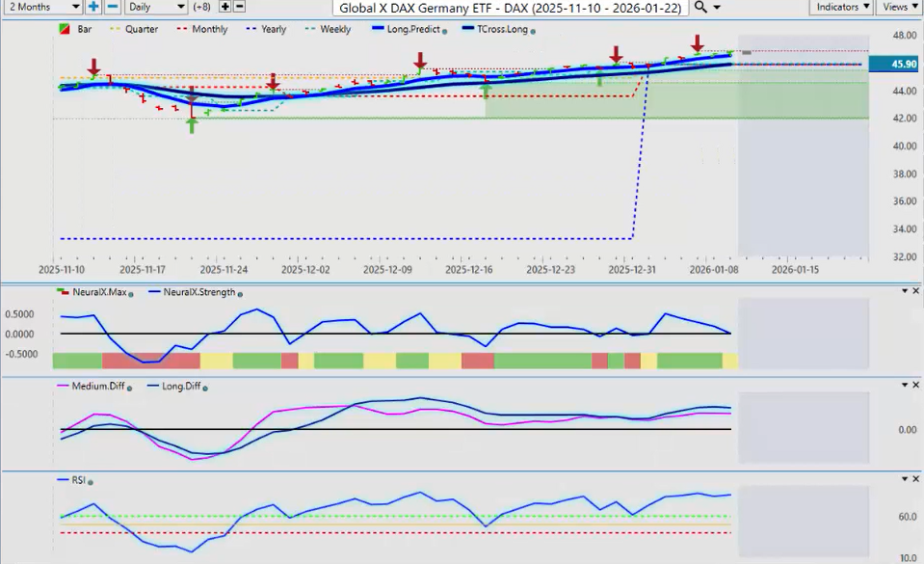Screen dimensions: 924x564
Task: Open the Daily interval dropdown
Action: [x=155, y=7]
